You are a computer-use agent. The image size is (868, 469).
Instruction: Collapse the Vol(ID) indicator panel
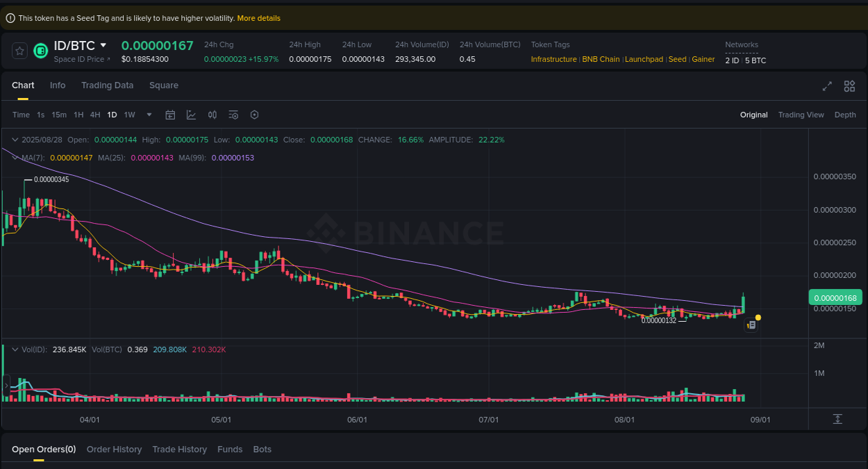(14, 349)
